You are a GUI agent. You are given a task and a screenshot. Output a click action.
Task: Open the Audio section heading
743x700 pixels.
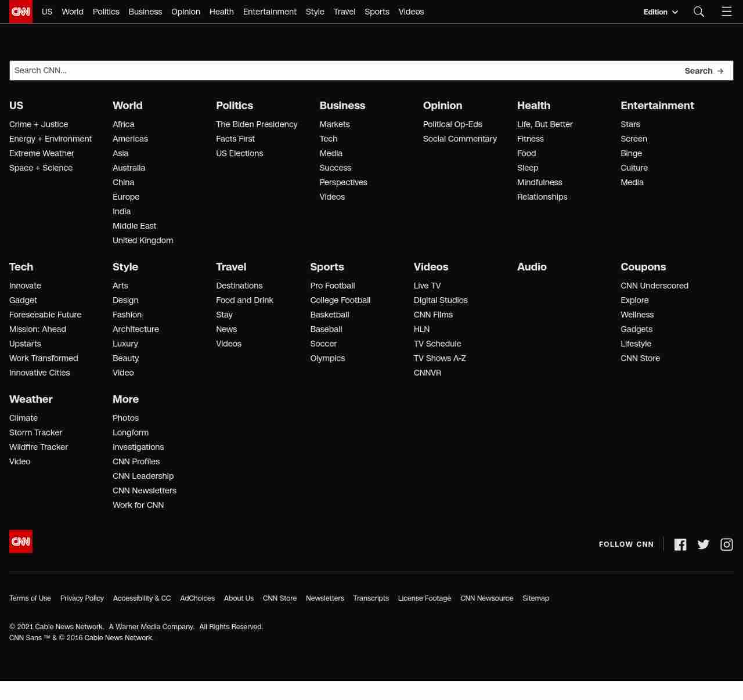[532, 267]
